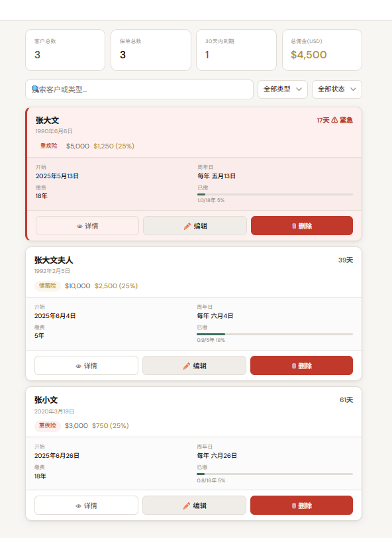Click trash icon on 张大文夫人 删除 button
392x538 pixels.
click(293, 366)
